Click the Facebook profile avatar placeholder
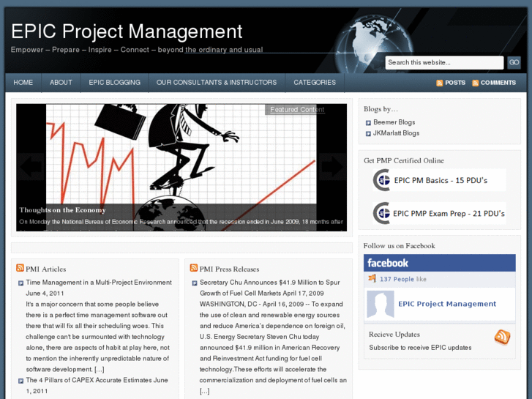 pos(381,304)
